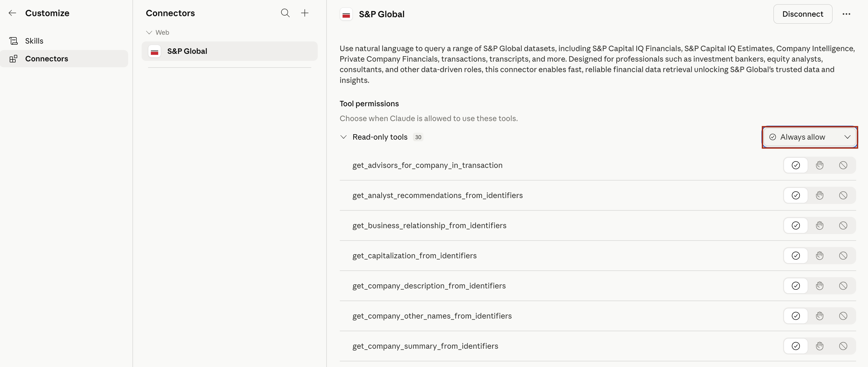Always allow get_capitalization_from_identifiers
868x367 pixels.
click(796, 256)
